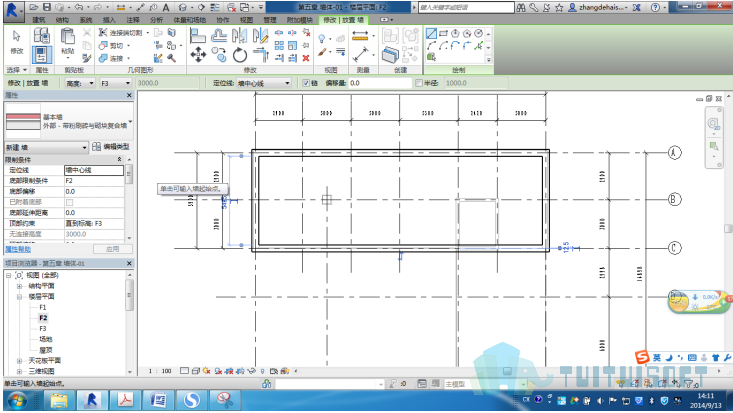
Task: Click the Apply button in Properties
Action: point(113,249)
